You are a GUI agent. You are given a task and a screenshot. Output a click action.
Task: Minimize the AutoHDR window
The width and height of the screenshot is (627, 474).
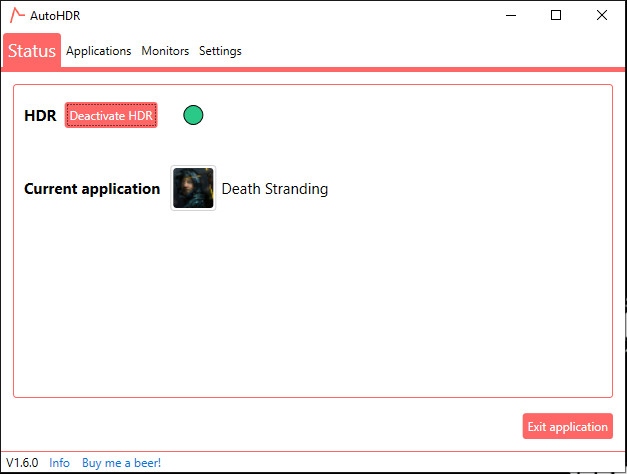pyautogui.click(x=511, y=15)
